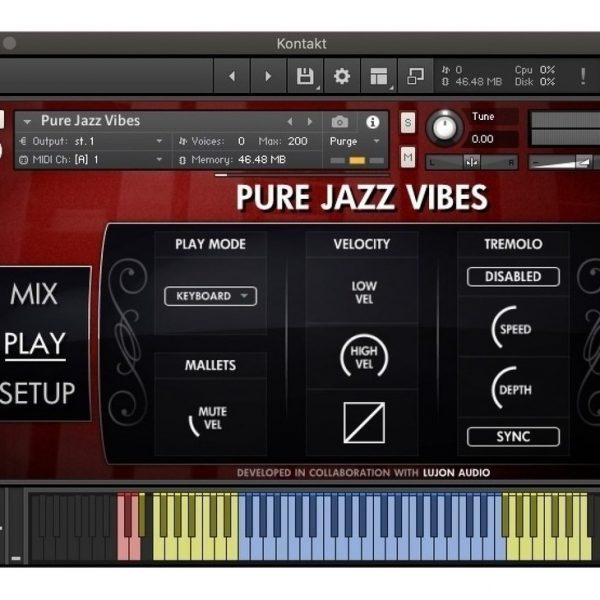The width and height of the screenshot is (600, 600).
Task: Switch to the MIX page
Action: [x=34, y=294]
